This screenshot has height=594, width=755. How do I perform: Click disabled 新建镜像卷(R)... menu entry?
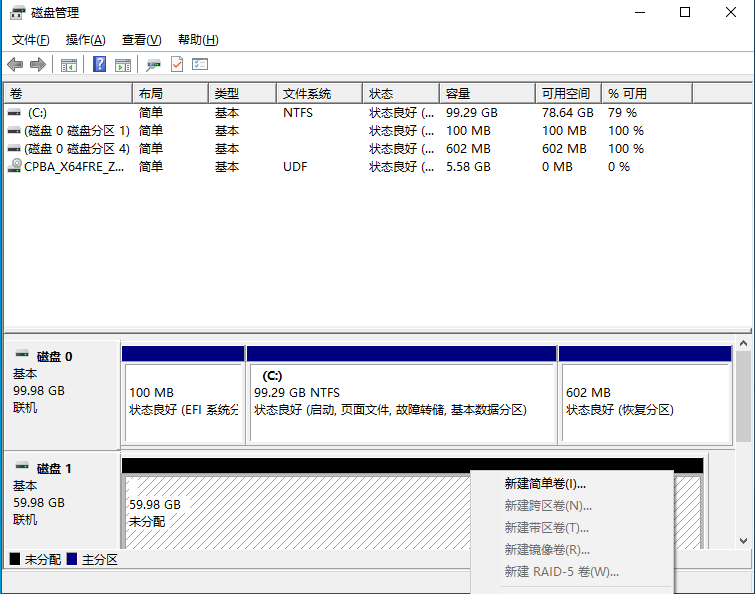(x=572, y=550)
